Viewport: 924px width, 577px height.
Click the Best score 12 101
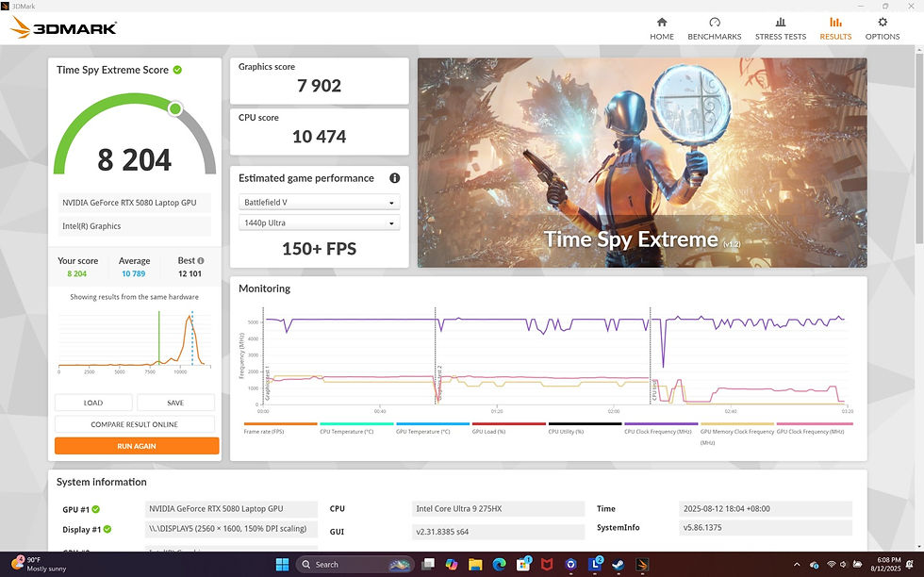point(190,273)
